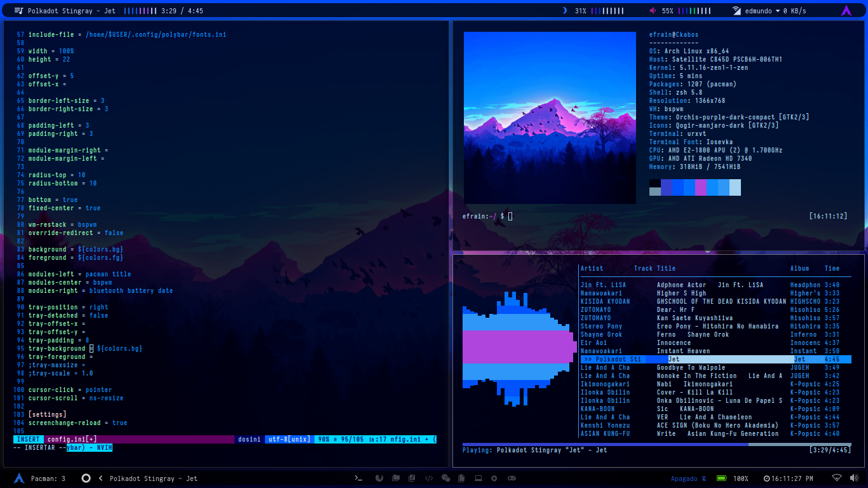868x488 pixels.
Task: Click line 88 modules-right in the editor
Action: click(100, 290)
